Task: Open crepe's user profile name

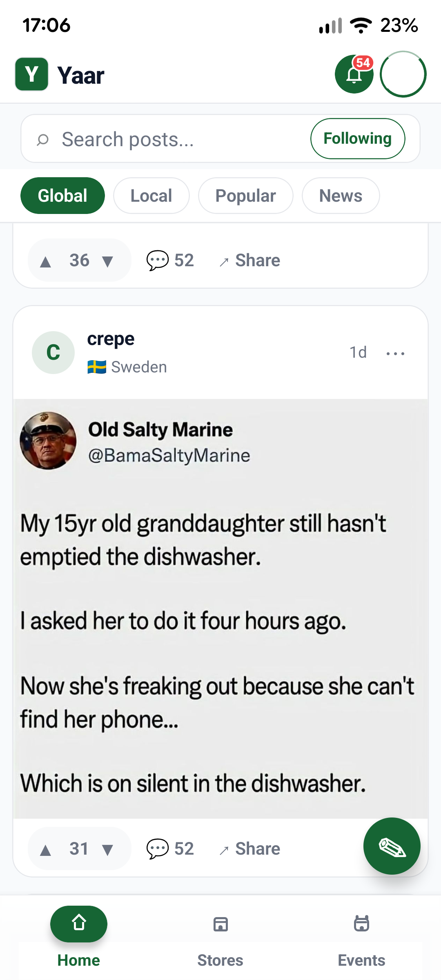Action: pyautogui.click(x=111, y=339)
